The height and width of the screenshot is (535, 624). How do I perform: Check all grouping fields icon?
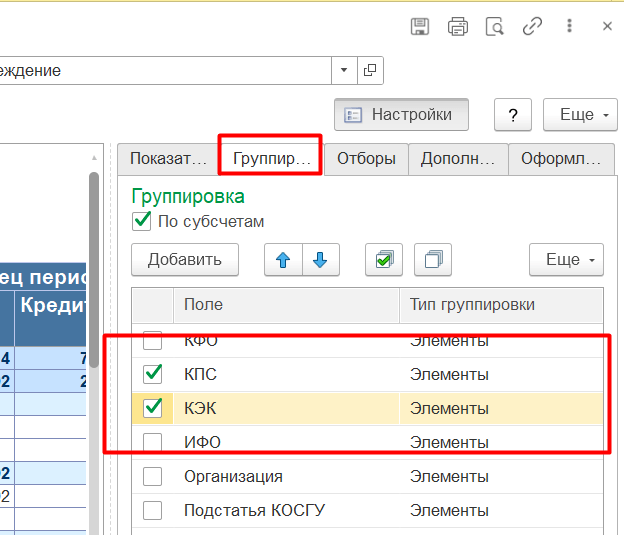383,260
